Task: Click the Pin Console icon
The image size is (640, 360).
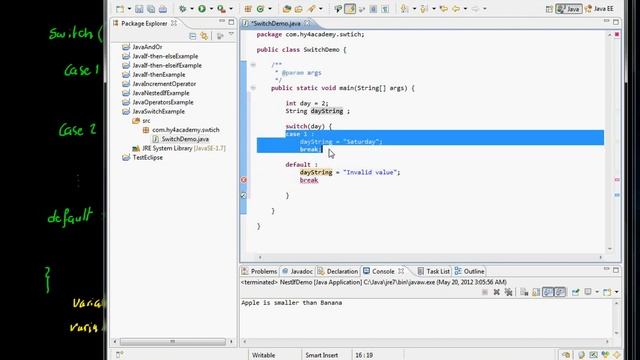Action: click(x=576, y=292)
